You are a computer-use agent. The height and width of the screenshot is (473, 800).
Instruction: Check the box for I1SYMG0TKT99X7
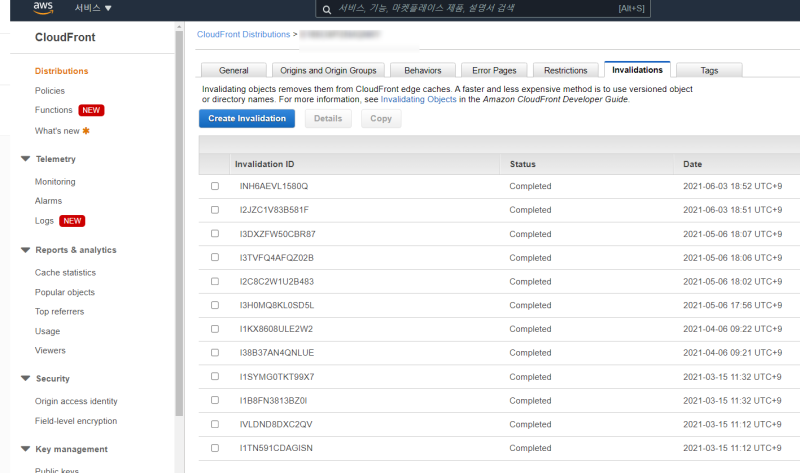215,377
